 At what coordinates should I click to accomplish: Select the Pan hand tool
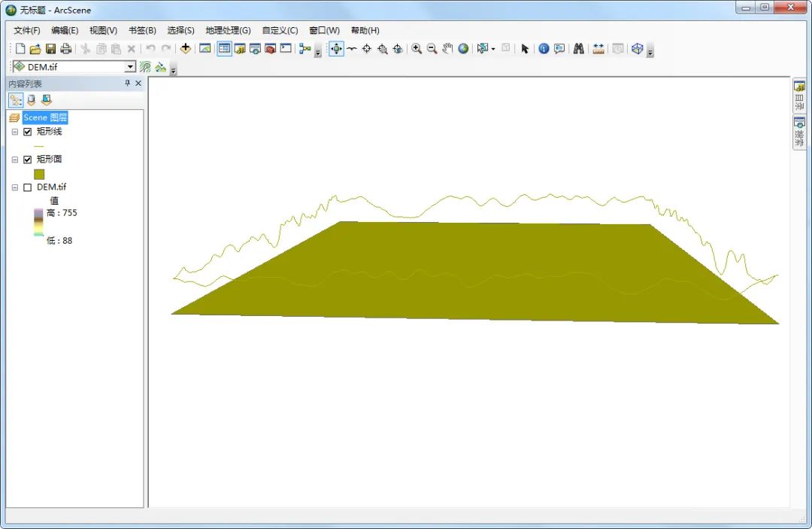coord(447,49)
